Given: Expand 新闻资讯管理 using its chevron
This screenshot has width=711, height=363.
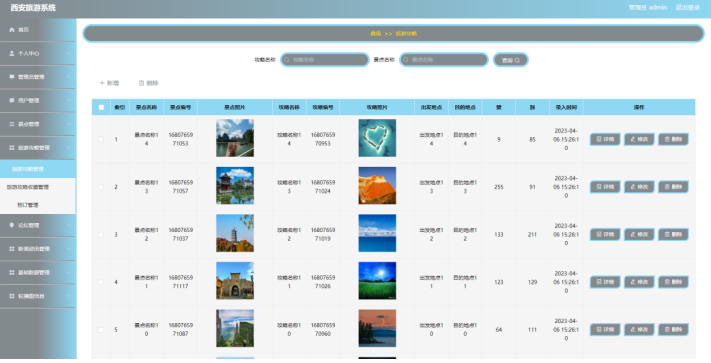Looking at the screenshot, I should [x=68, y=249].
